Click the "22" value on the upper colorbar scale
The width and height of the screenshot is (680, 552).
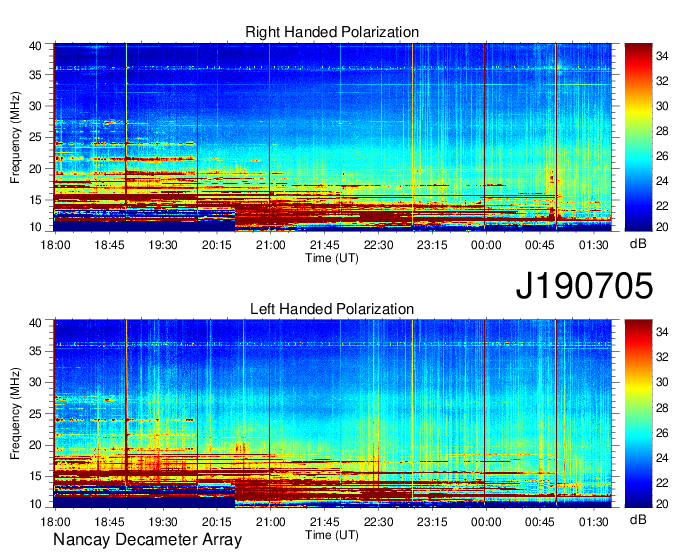coord(662,206)
